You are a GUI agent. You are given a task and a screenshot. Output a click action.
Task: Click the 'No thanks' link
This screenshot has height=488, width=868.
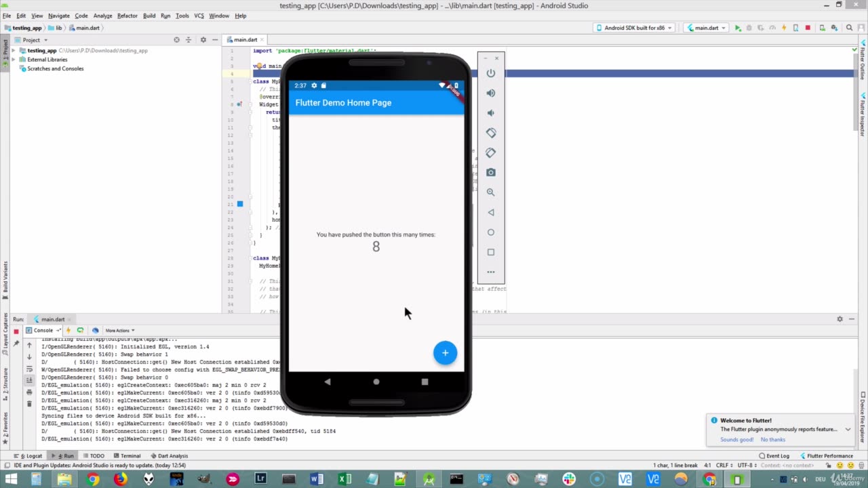click(x=773, y=440)
